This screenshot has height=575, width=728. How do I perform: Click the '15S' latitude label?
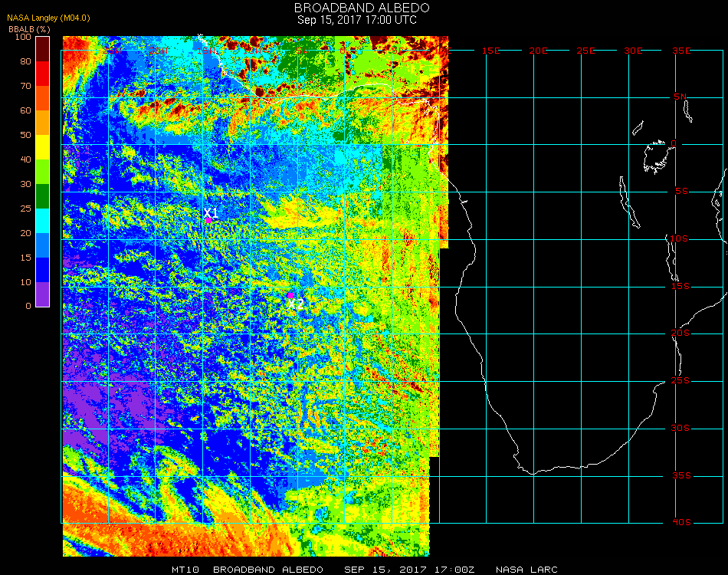[680, 286]
